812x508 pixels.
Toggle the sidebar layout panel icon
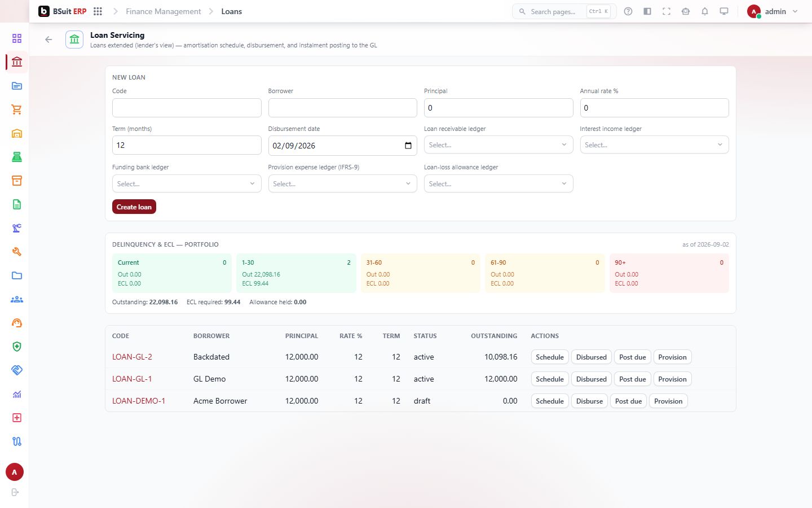[x=647, y=11]
